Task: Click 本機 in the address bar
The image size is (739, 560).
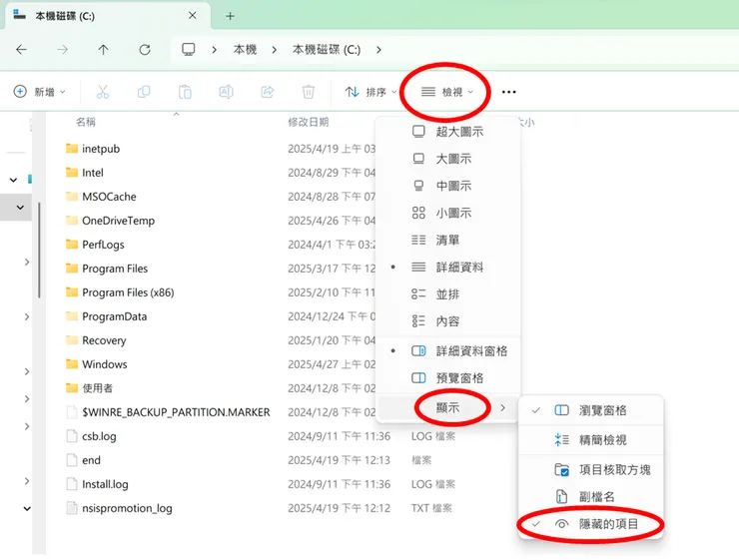Action: [x=245, y=50]
